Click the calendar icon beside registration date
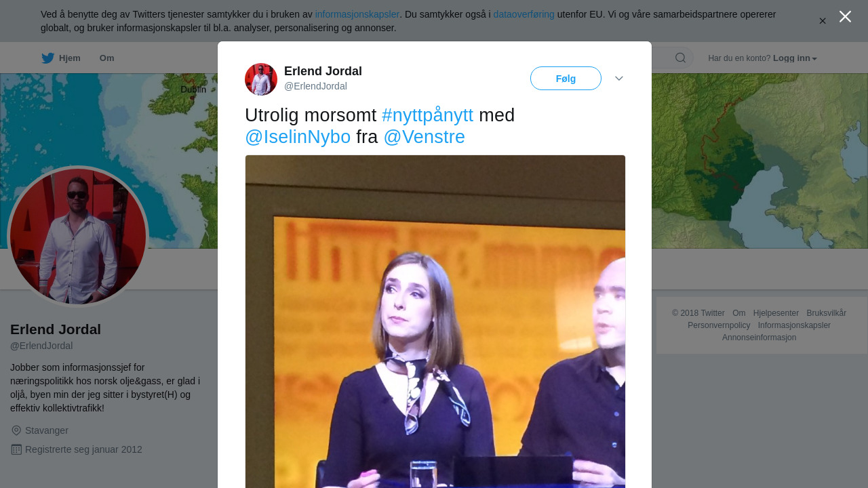868x488 pixels. (16, 449)
